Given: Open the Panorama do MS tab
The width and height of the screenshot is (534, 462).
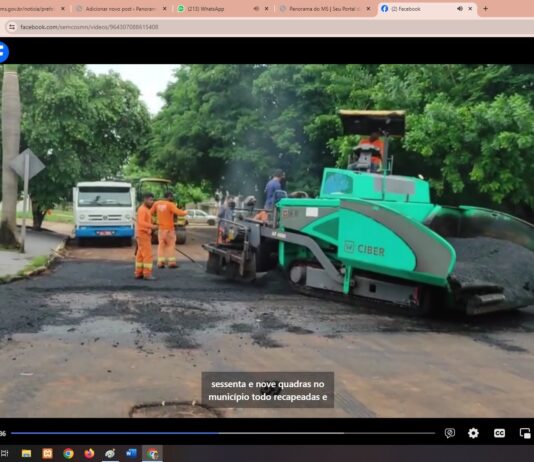Looking at the screenshot, I should 324,9.
